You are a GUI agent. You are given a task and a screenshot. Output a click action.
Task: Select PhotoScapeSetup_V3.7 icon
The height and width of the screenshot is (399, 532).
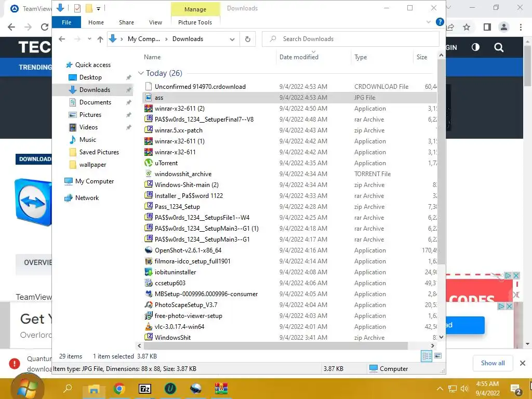point(148,304)
